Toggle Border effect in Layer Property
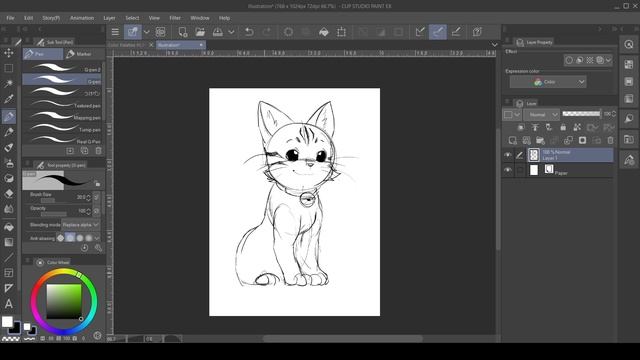640x360 pixels. click(569, 60)
